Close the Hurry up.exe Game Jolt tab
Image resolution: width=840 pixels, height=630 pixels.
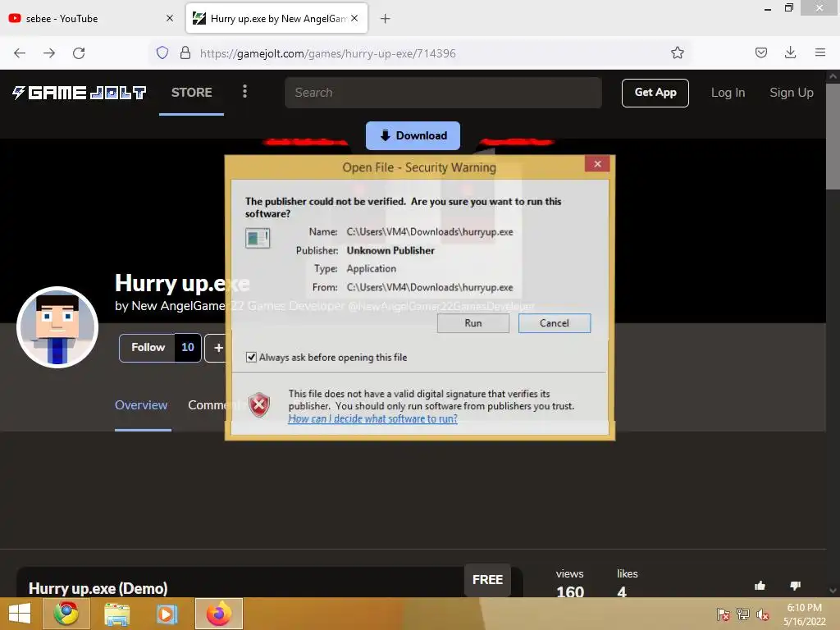(x=354, y=18)
